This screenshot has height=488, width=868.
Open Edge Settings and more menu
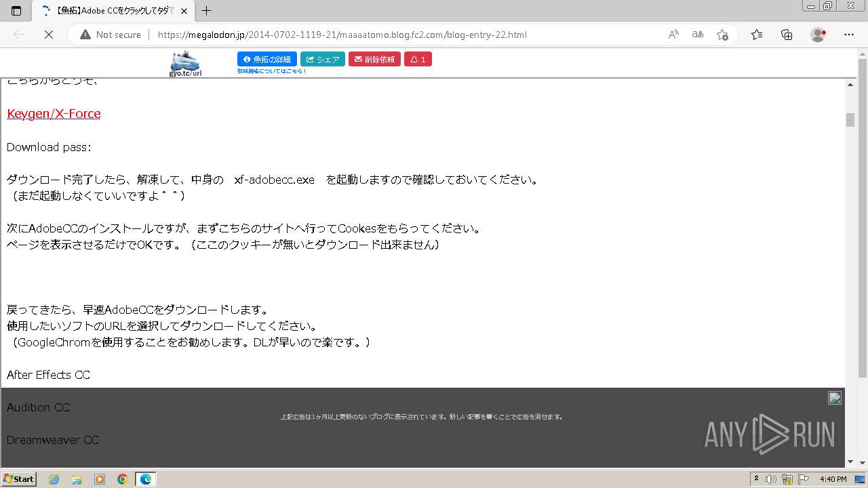click(x=849, y=35)
